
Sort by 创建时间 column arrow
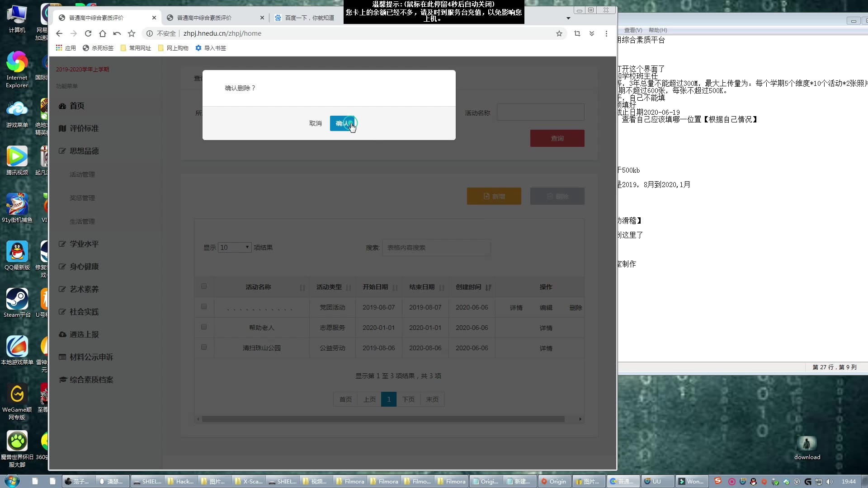coord(488,287)
